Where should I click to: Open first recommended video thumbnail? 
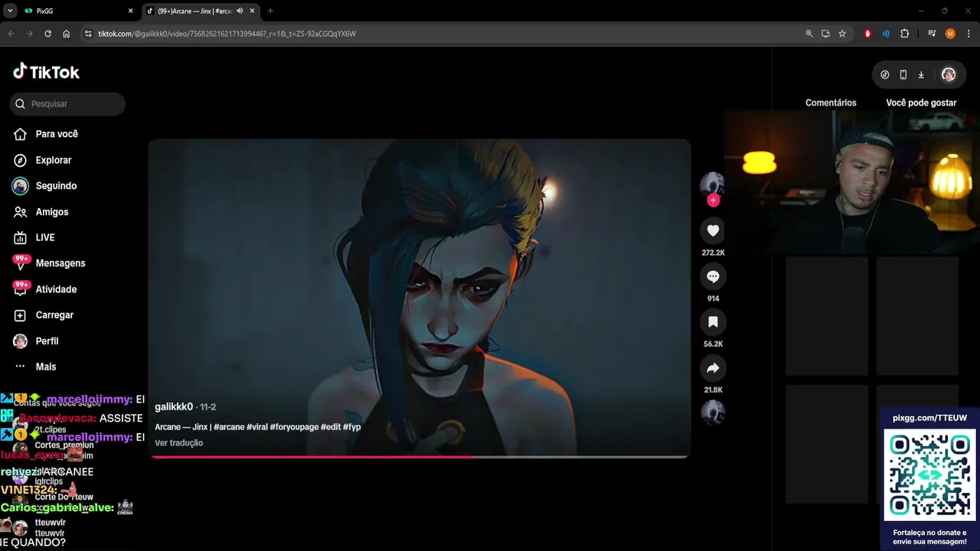point(827,316)
